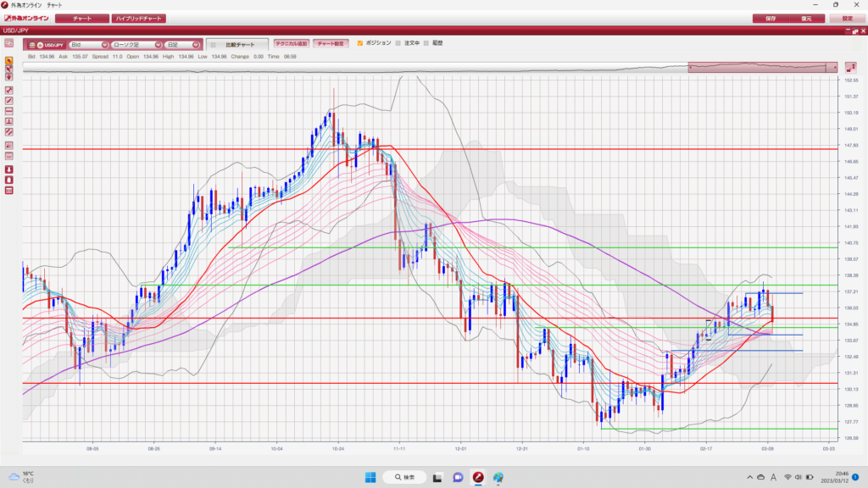Open 設定 at top right
The width and height of the screenshot is (868, 488).
pyautogui.click(x=847, y=19)
